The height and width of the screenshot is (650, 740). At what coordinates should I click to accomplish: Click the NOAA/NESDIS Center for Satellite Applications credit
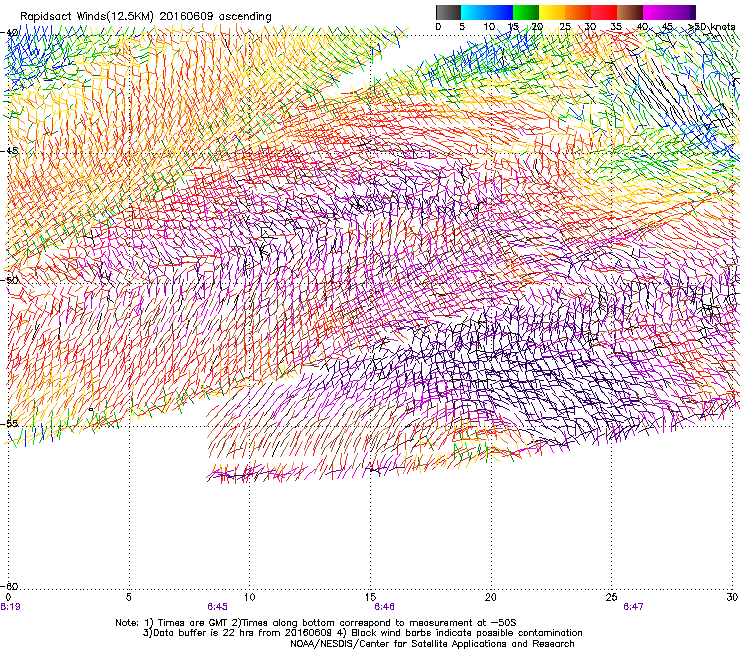click(432, 644)
